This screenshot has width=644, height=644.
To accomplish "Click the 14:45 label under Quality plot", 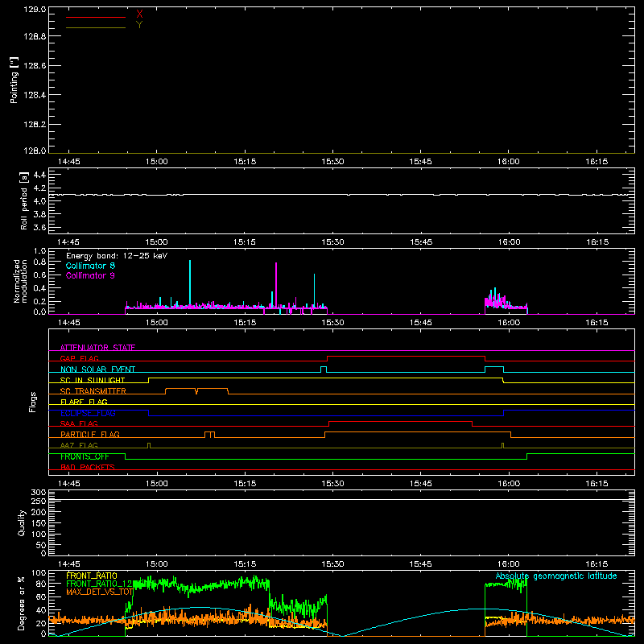I will coord(69,564).
